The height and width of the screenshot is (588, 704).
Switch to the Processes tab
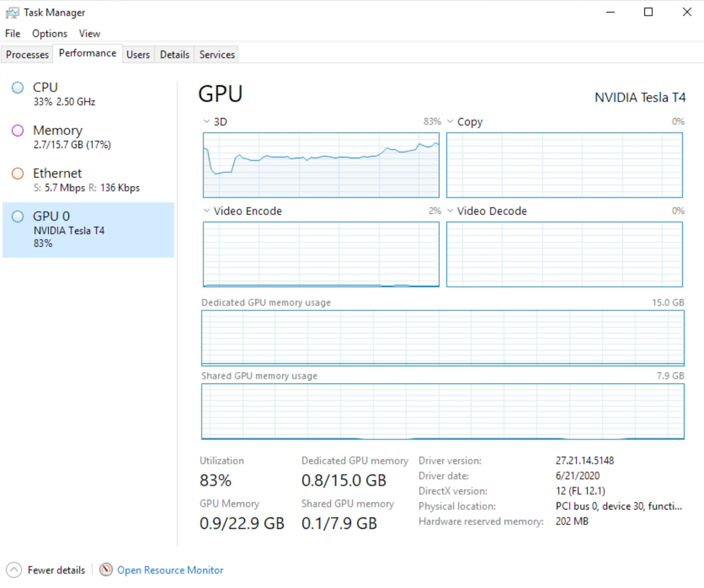(27, 55)
